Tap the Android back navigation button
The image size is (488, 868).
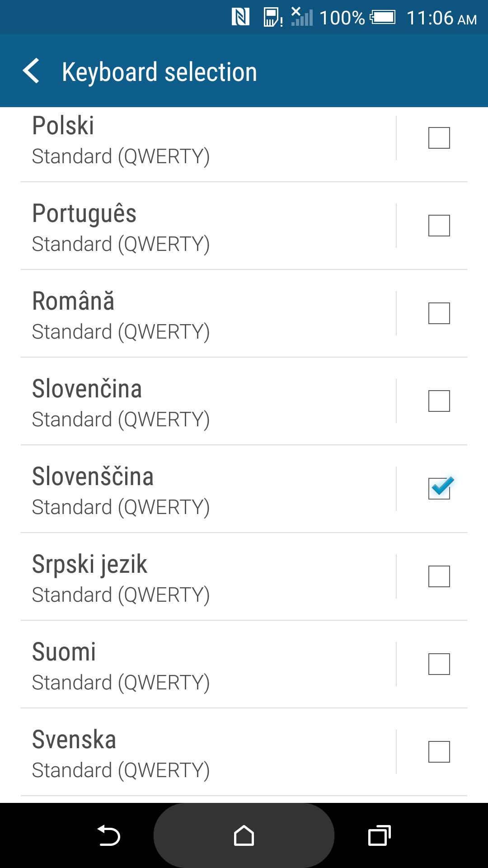pos(109,835)
